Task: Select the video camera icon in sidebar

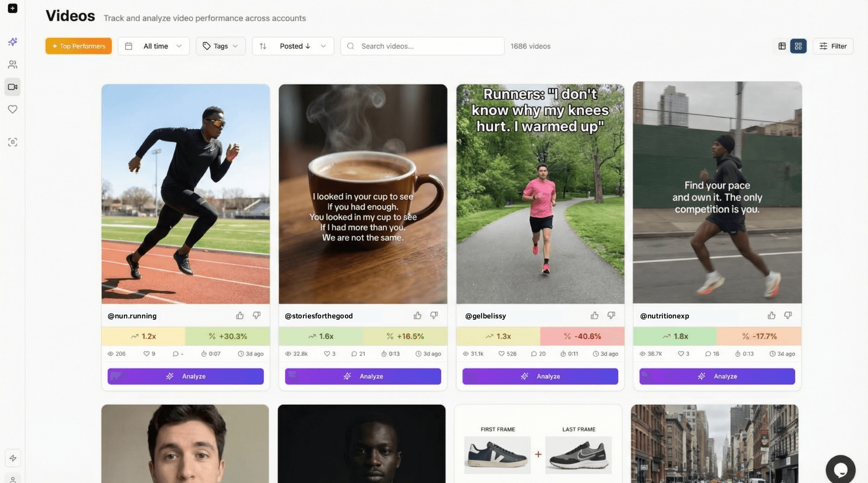Action: coord(13,87)
